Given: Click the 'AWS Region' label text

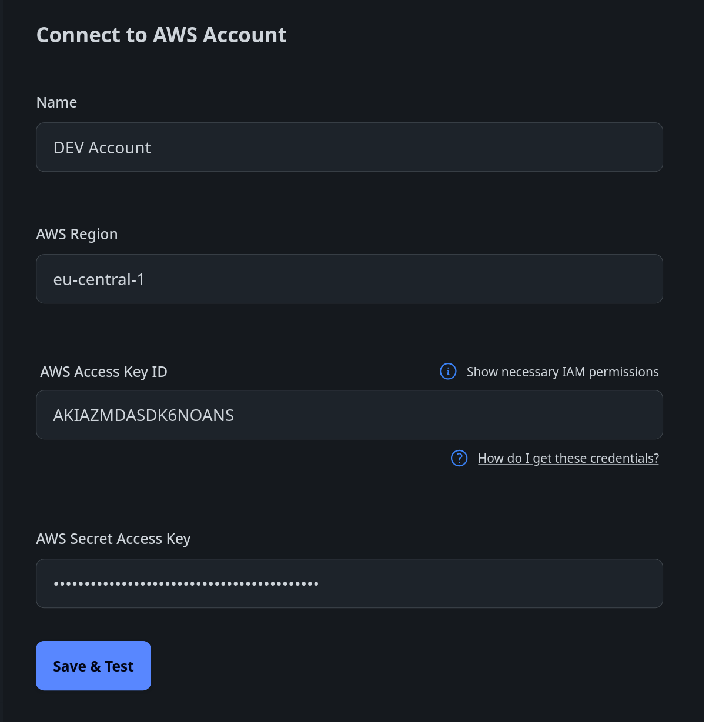Looking at the screenshot, I should click(77, 233).
